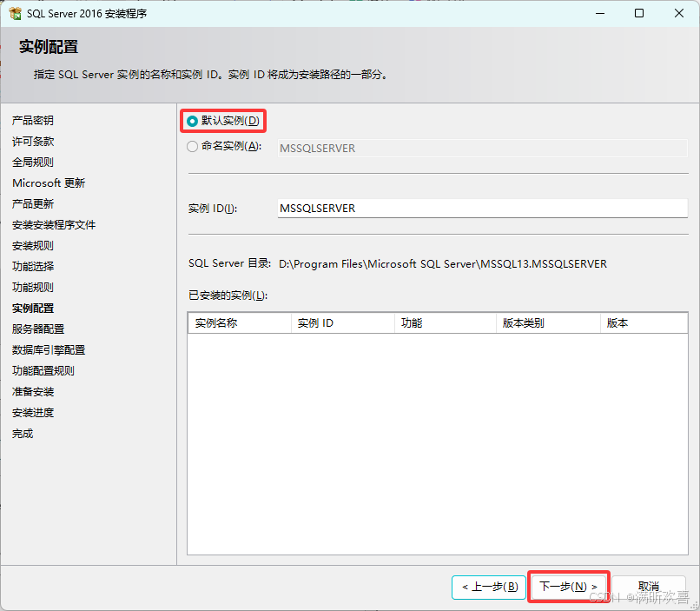Select 安装规则 in the step list
The width and height of the screenshot is (700, 611).
click(x=33, y=246)
